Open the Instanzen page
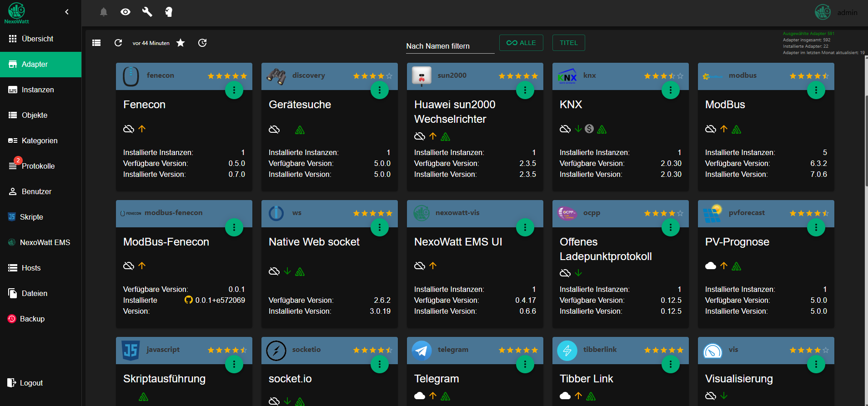868x406 pixels. coord(38,90)
